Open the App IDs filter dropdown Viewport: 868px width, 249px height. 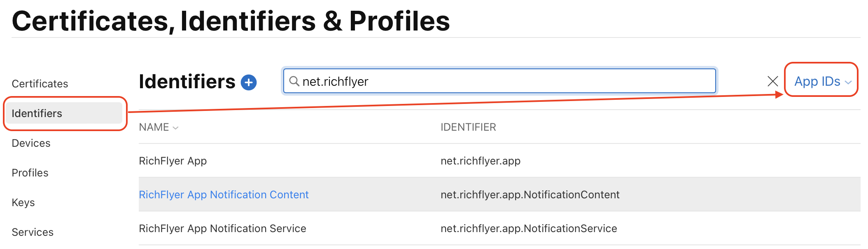tap(823, 82)
